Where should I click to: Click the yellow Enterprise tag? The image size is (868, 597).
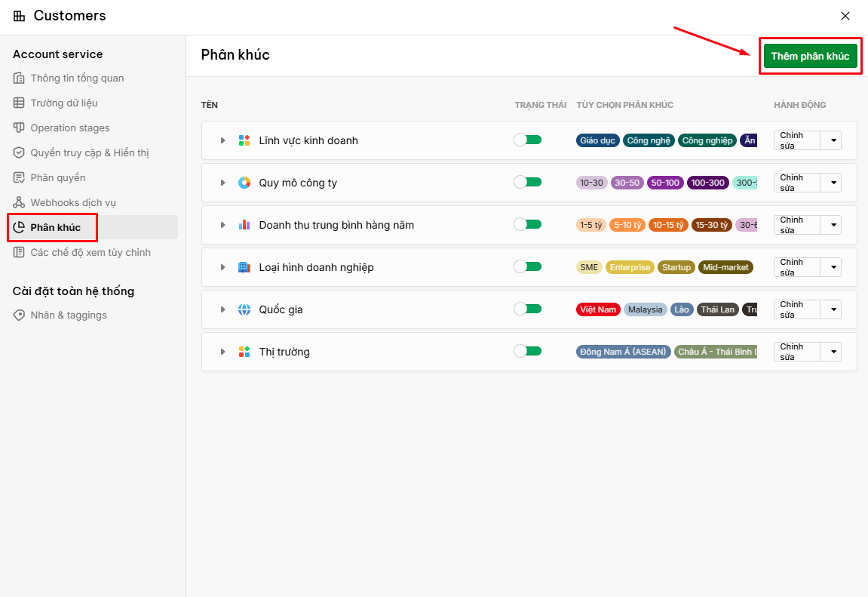pyautogui.click(x=630, y=267)
